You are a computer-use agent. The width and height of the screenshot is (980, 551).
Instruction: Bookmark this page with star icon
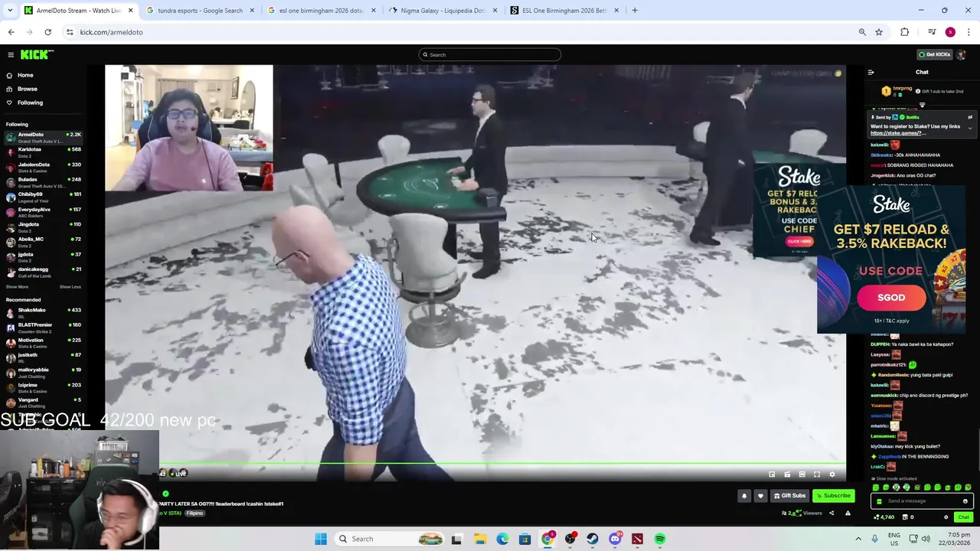pyautogui.click(x=879, y=32)
